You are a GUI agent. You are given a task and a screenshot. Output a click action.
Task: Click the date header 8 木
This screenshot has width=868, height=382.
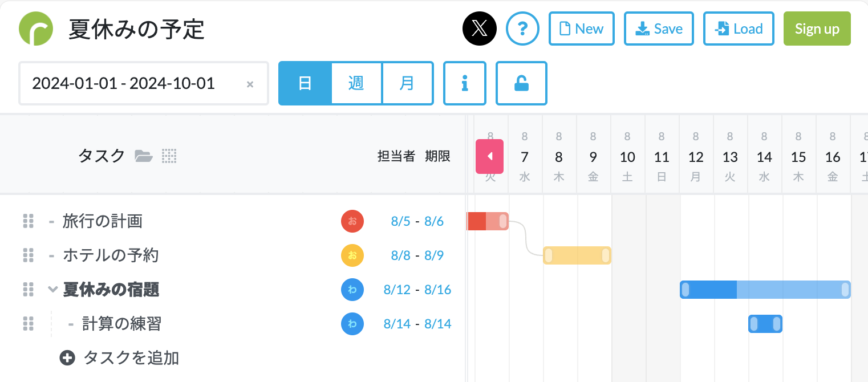click(x=559, y=157)
